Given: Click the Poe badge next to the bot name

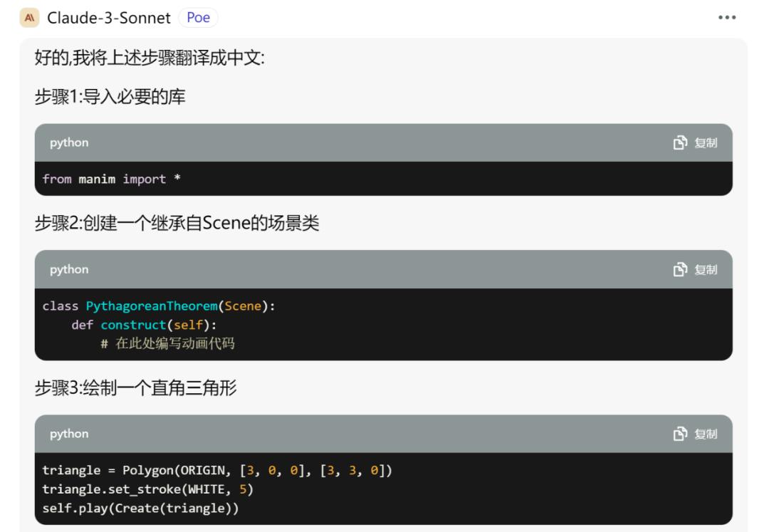Looking at the screenshot, I should point(198,18).
